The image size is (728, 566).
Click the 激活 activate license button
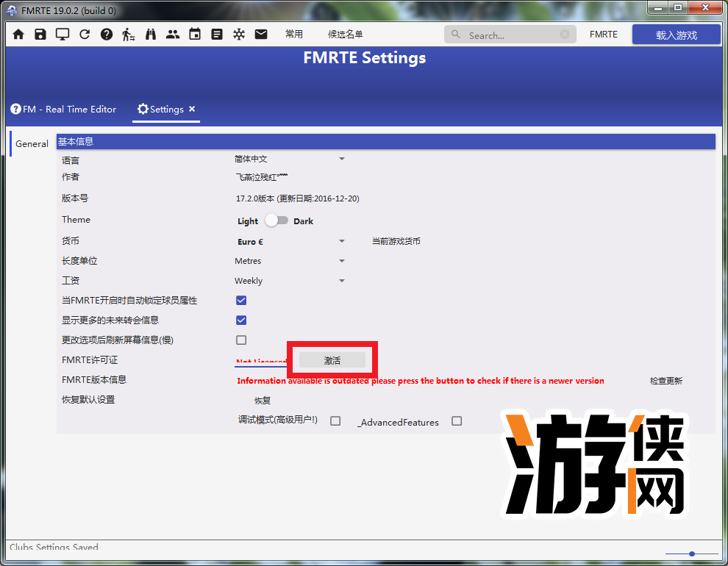point(332,360)
